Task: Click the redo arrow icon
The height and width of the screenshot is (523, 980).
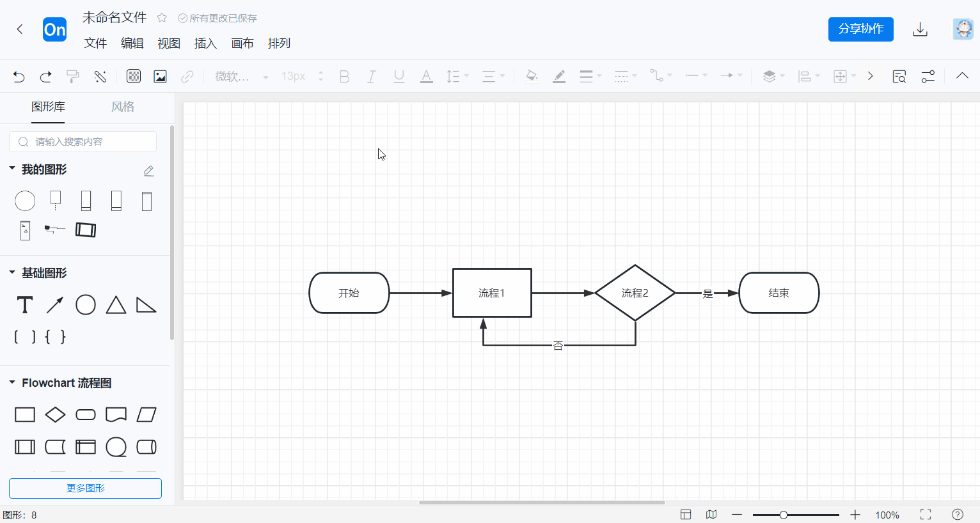Action: 45,77
